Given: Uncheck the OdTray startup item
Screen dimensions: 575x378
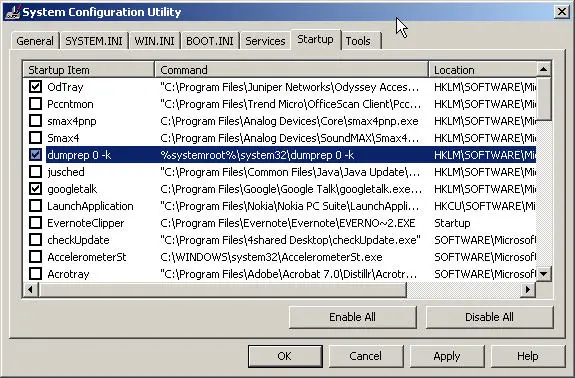Looking at the screenshot, I should point(35,87).
